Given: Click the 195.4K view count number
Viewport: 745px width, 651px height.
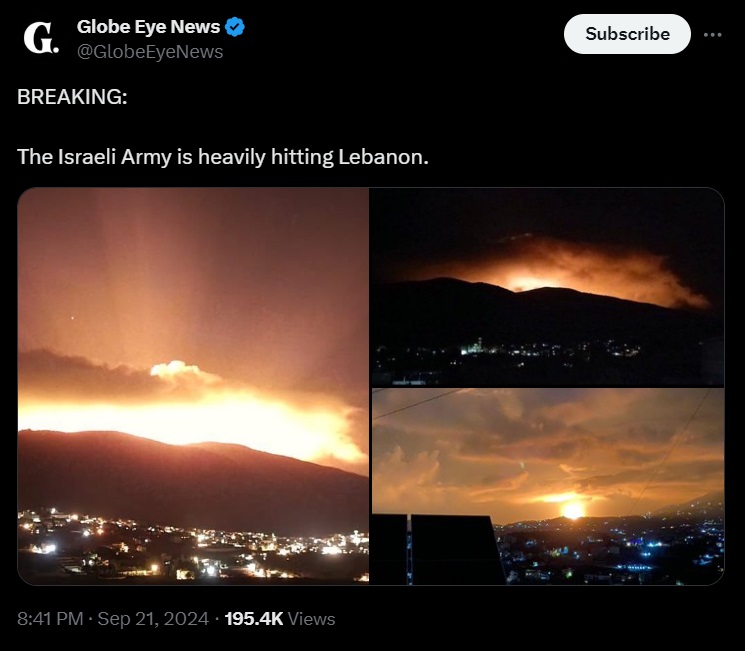Looking at the screenshot, I should [254, 619].
